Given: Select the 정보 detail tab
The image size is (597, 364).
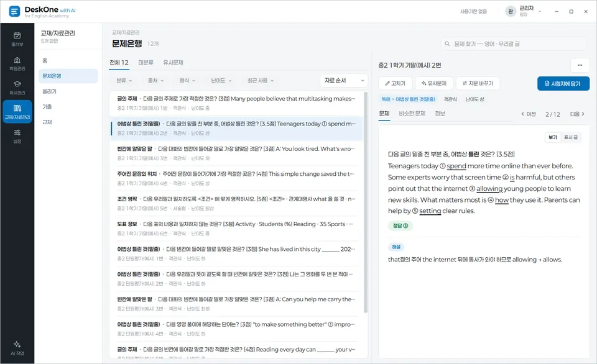Looking at the screenshot, I should pyautogui.click(x=440, y=114).
